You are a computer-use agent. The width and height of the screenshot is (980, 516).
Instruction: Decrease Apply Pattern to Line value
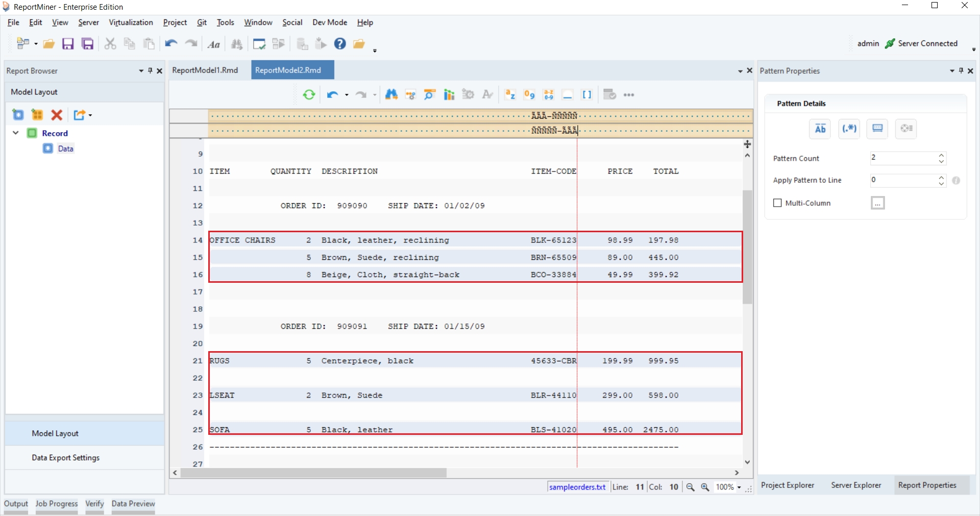point(941,184)
